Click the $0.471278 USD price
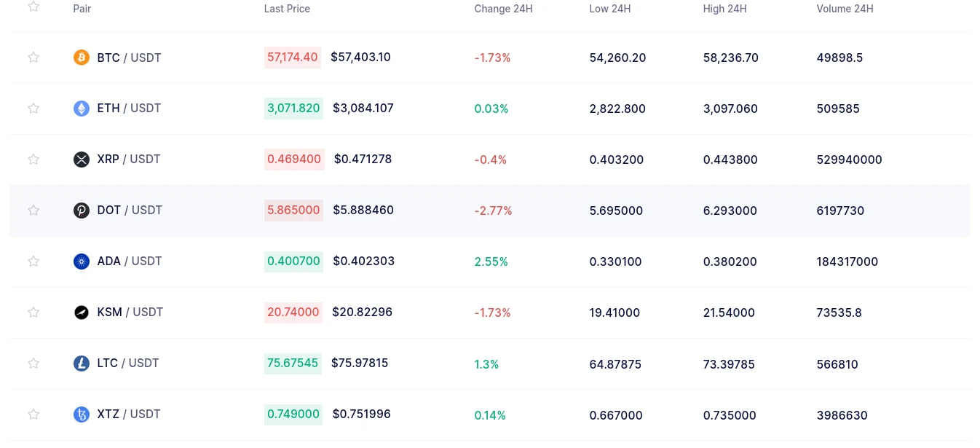Screen dimensions: 980x448 pos(363,160)
